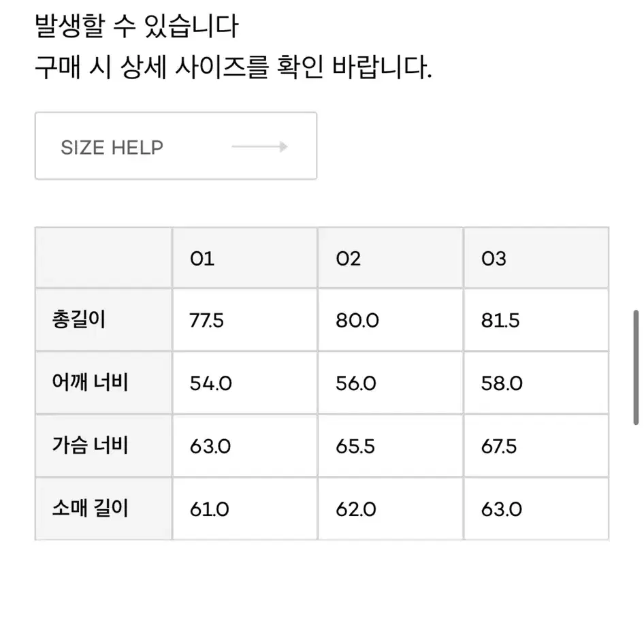Image resolution: width=644 pixels, height=644 pixels.
Task: Click the 80.0 total length cell
Action: coord(391,320)
